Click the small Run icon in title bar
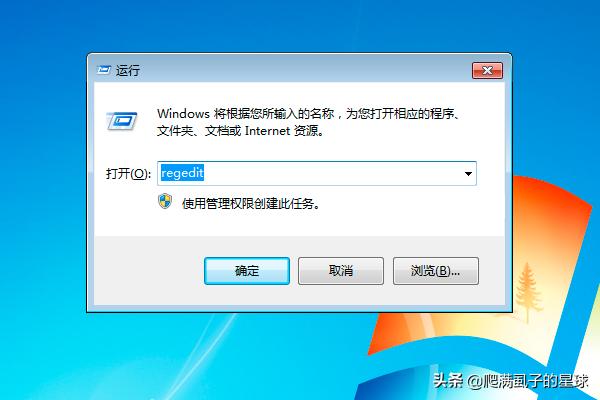Viewport: 600px width, 400px height. (x=103, y=70)
